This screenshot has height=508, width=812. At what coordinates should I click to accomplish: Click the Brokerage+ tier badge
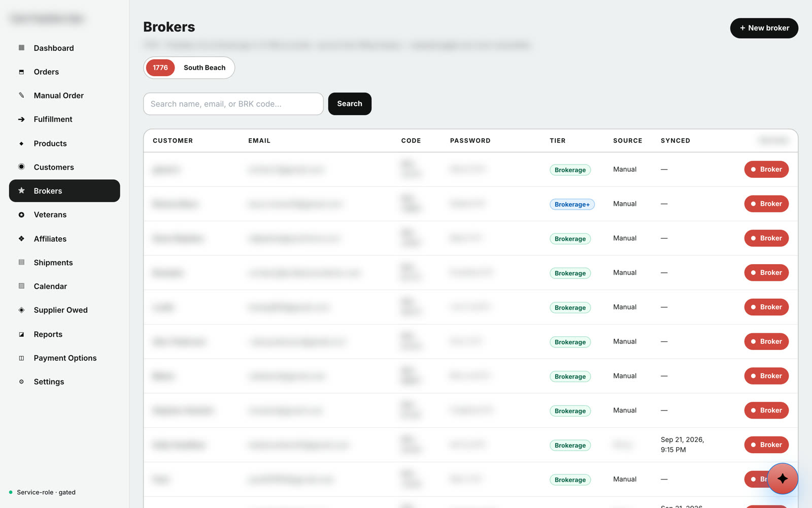572,204
